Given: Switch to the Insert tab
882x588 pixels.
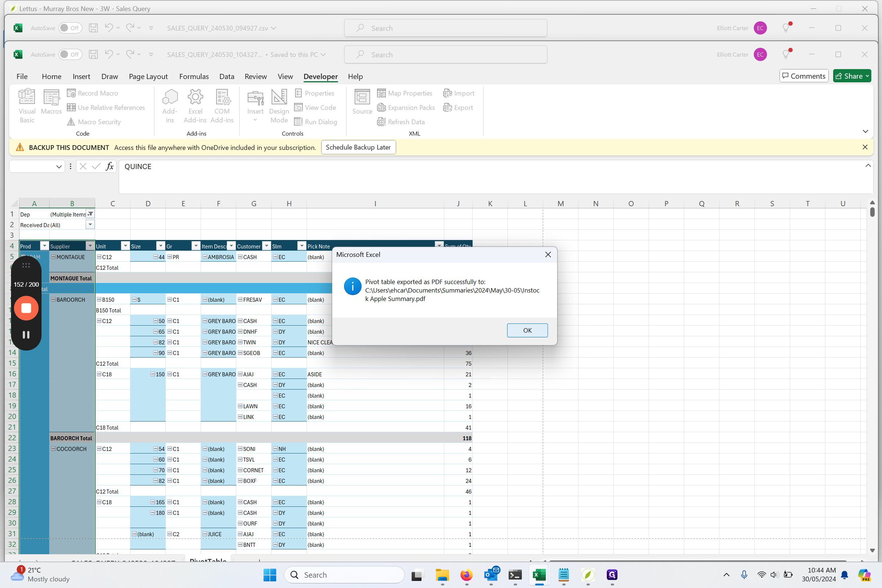Looking at the screenshot, I should tap(81, 76).
